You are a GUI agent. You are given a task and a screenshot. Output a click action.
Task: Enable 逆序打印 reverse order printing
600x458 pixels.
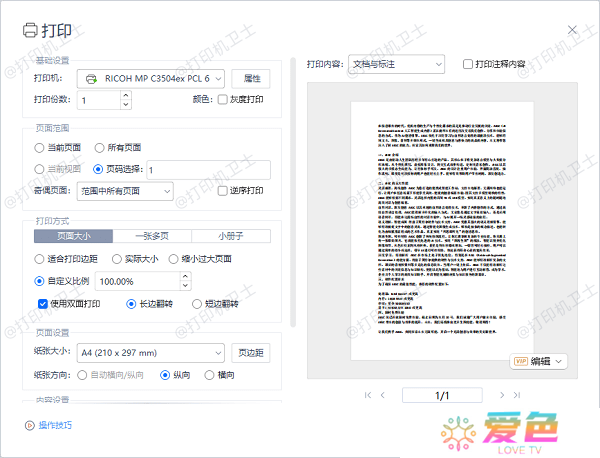coord(222,191)
